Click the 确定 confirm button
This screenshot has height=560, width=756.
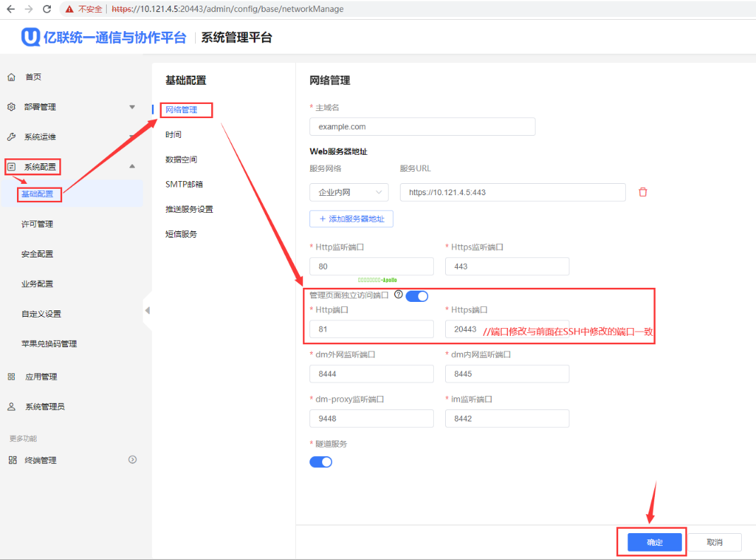coord(654,542)
